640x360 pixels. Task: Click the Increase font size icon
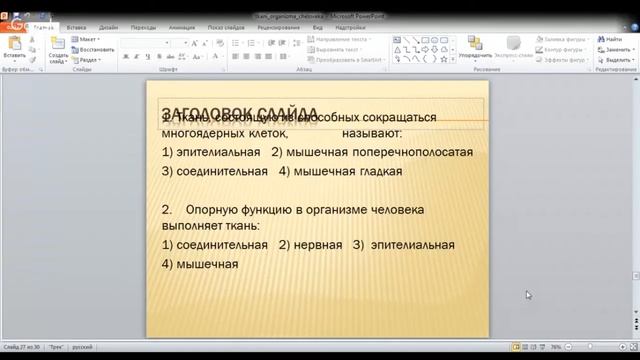pyautogui.click(x=195, y=43)
